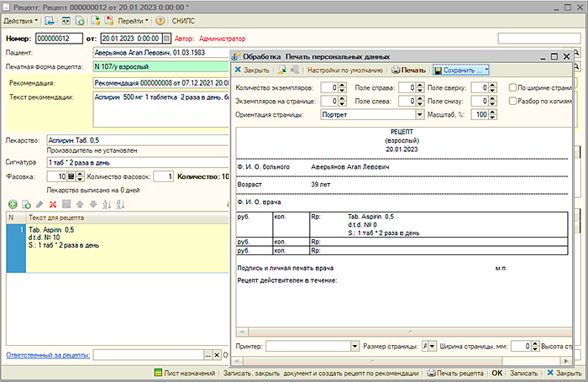Click the Печать printer button
Viewport: 588px width, 382px height.
pos(408,71)
